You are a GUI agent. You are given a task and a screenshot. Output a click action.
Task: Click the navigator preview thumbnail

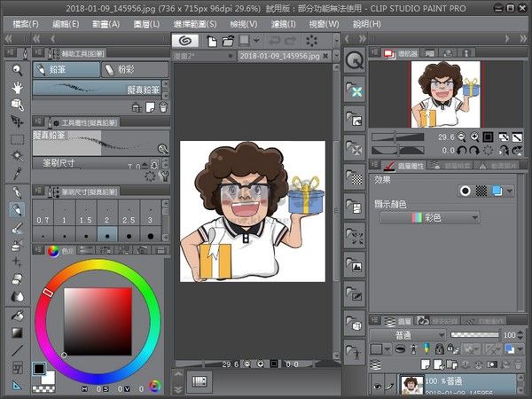pyautogui.click(x=446, y=94)
